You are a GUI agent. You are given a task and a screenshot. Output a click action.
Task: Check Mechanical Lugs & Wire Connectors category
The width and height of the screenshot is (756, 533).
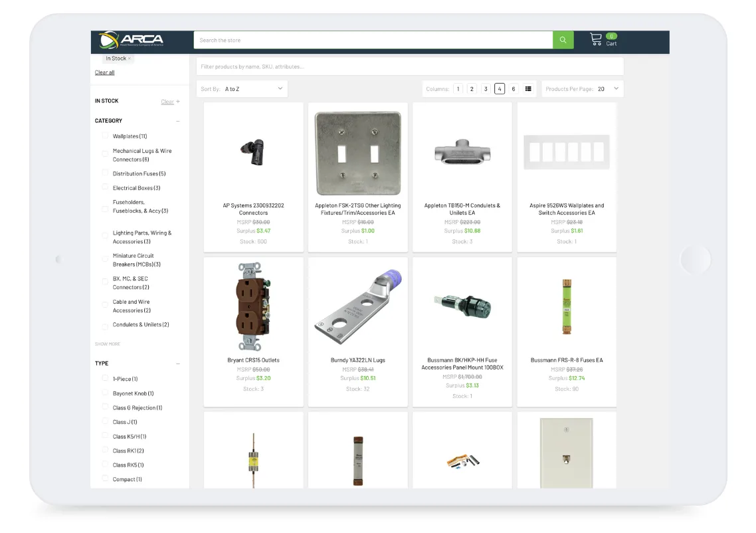(x=105, y=154)
